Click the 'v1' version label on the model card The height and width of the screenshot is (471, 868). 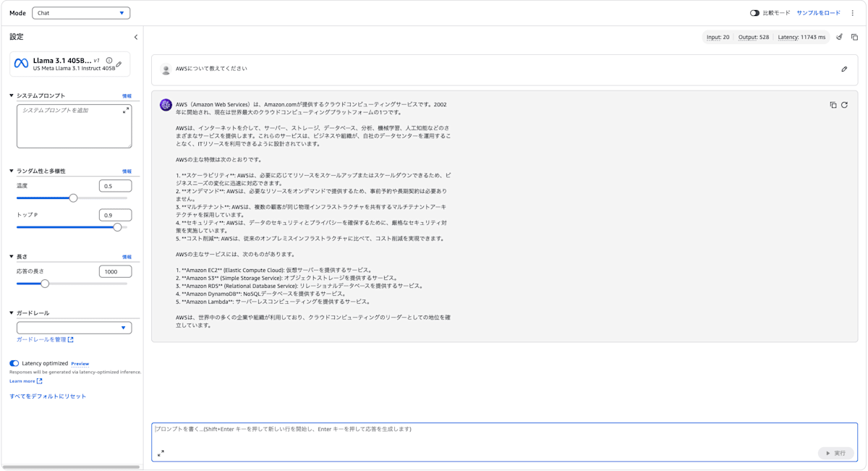(x=97, y=61)
